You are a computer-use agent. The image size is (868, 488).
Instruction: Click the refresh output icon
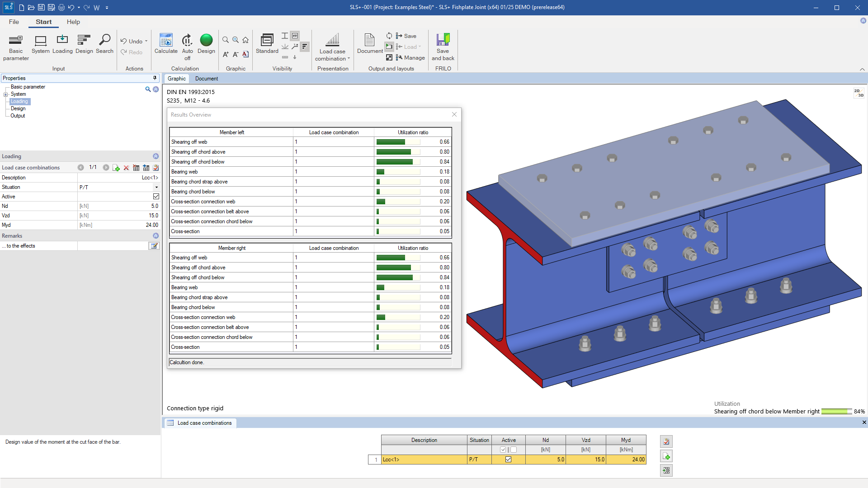(389, 36)
